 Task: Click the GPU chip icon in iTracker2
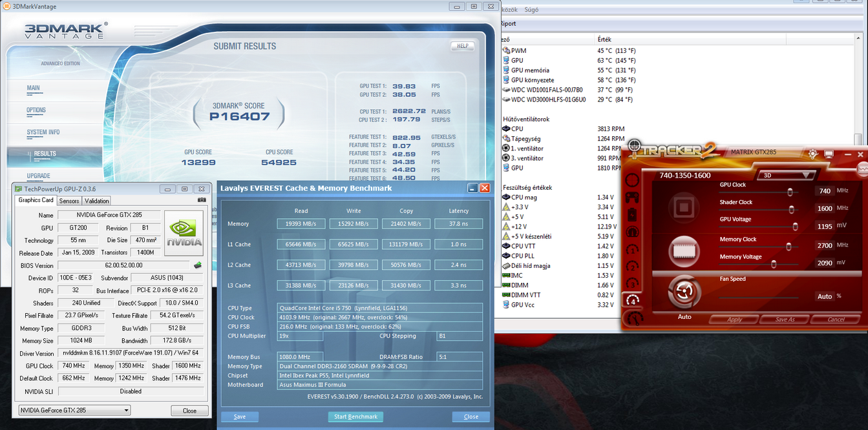pos(684,208)
